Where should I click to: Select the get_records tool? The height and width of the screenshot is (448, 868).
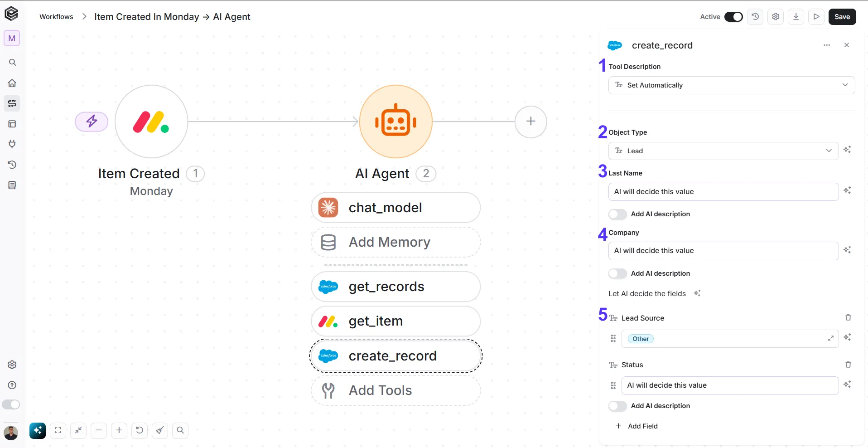coord(396,287)
